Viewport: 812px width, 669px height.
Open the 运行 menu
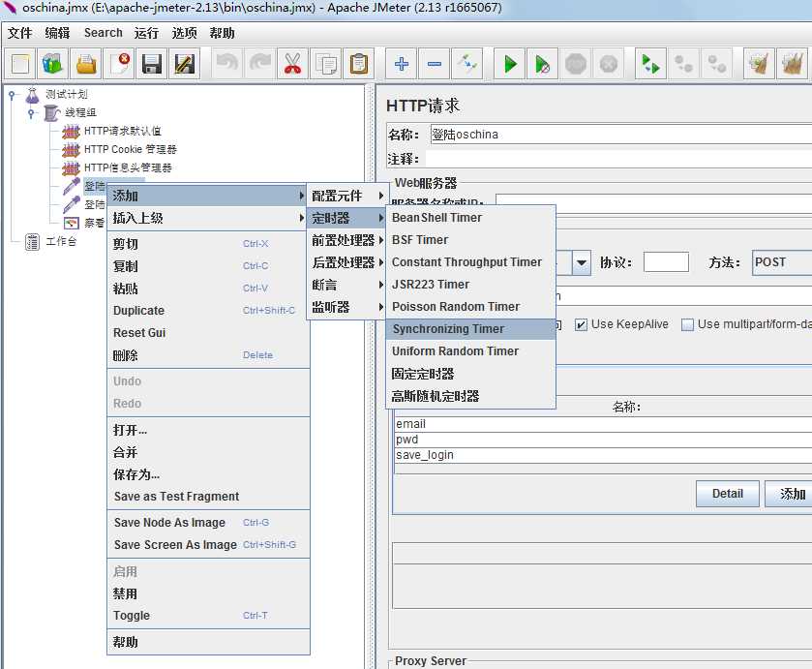point(146,33)
